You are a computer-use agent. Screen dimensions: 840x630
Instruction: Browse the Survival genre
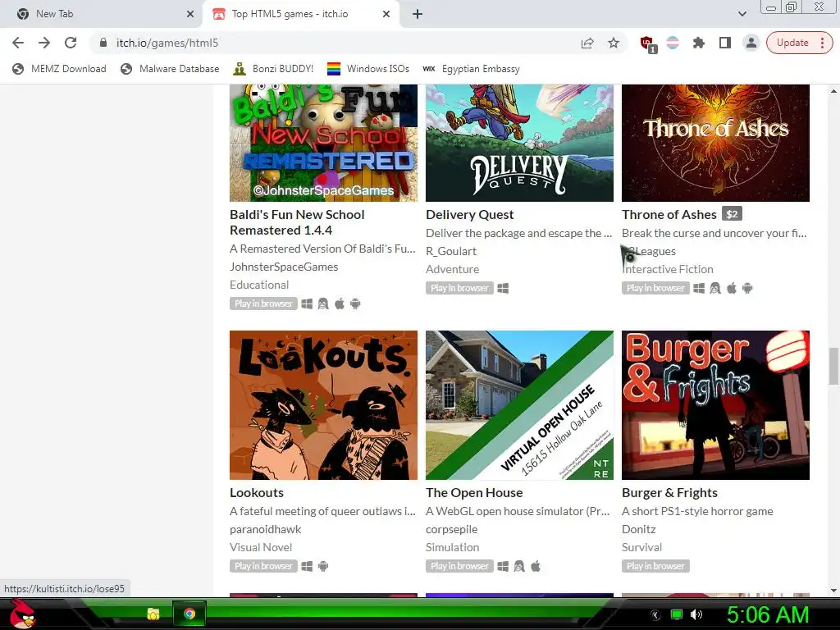pyautogui.click(x=641, y=547)
